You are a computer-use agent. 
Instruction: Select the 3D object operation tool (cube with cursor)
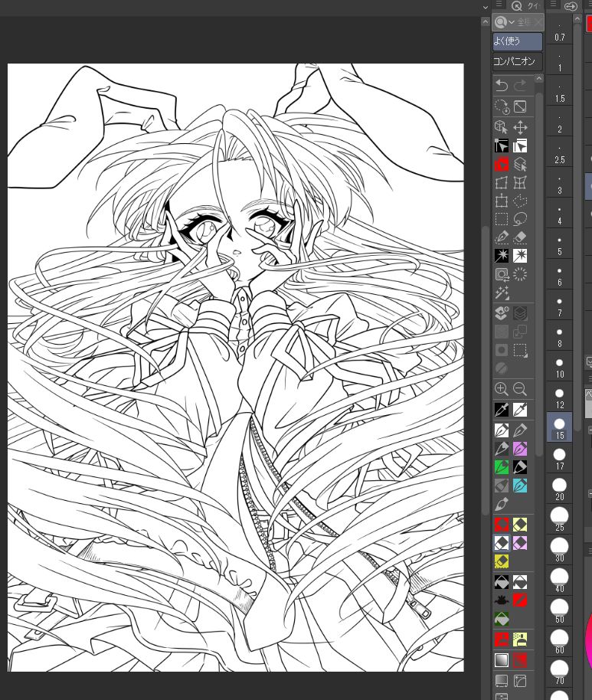502,127
